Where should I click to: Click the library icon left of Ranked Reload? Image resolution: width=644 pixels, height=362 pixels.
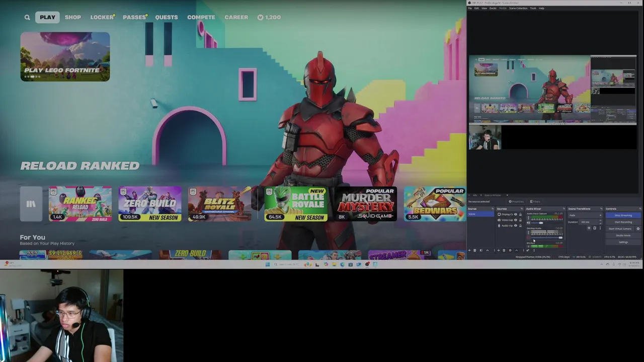[31, 204]
